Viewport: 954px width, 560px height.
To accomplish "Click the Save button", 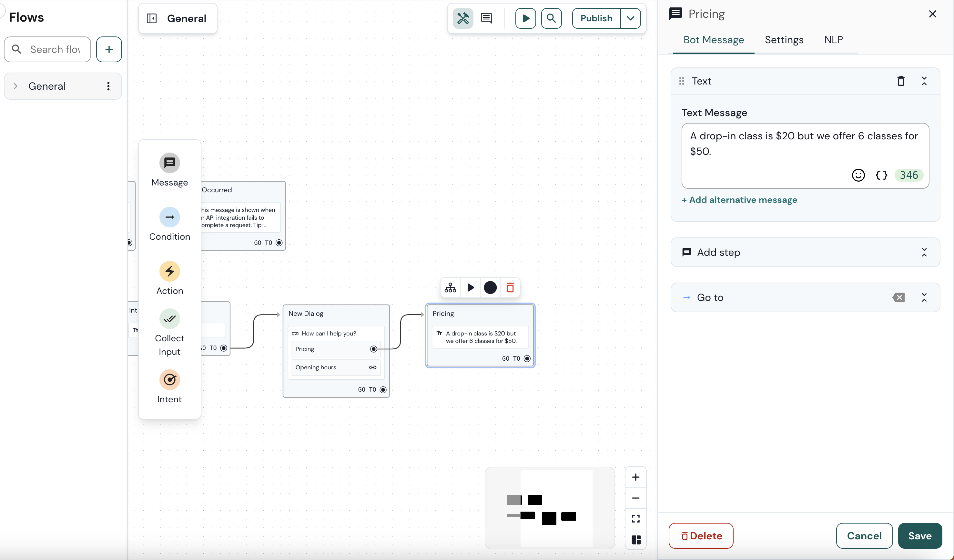I will click(x=920, y=536).
